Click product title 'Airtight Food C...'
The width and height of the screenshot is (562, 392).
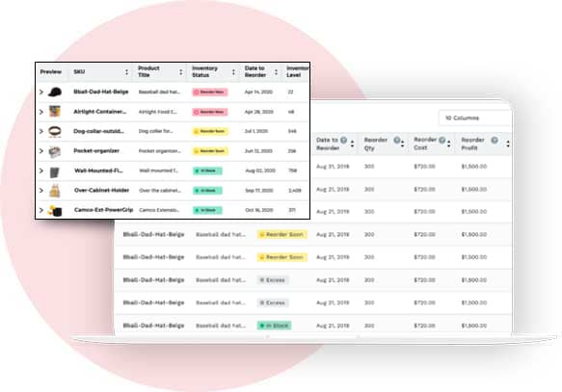[158, 112]
